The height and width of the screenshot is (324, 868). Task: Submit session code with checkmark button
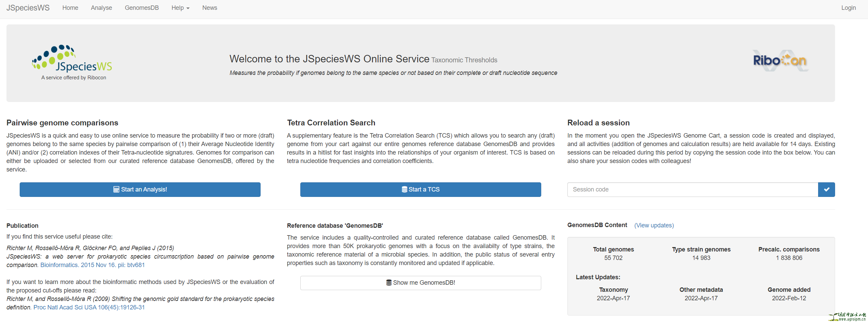click(x=826, y=189)
